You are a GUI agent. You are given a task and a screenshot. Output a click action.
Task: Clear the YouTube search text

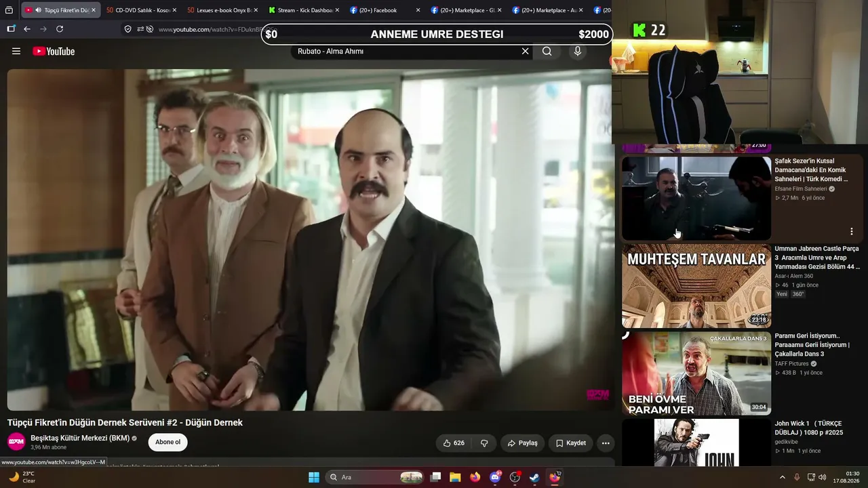[x=525, y=52]
